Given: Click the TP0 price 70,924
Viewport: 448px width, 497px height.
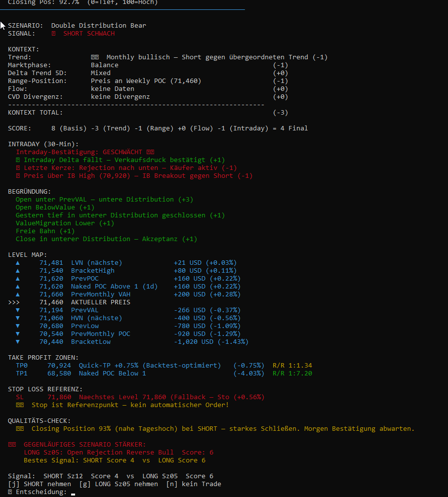Looking at the screenshot, I should [x=59, y=366].
